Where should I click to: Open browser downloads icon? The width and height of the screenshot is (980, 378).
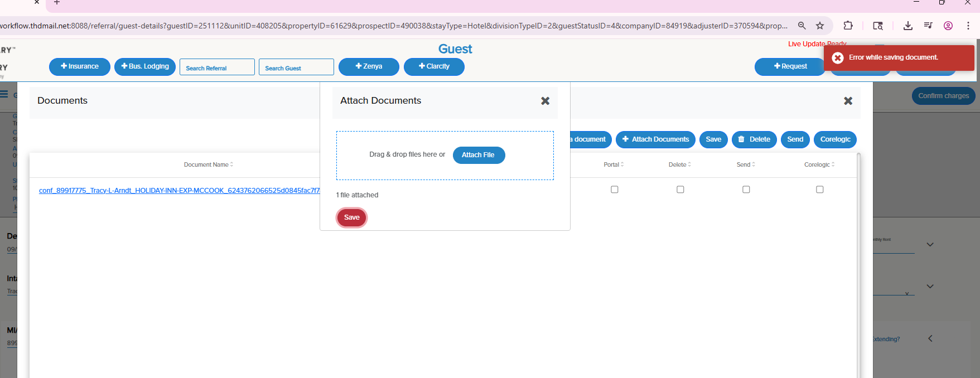coord(907,26)
